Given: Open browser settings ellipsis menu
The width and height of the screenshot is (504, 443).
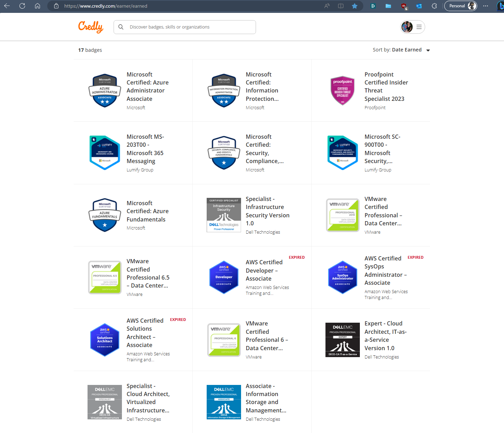Looking at the screenshot, I should [486, 6].
